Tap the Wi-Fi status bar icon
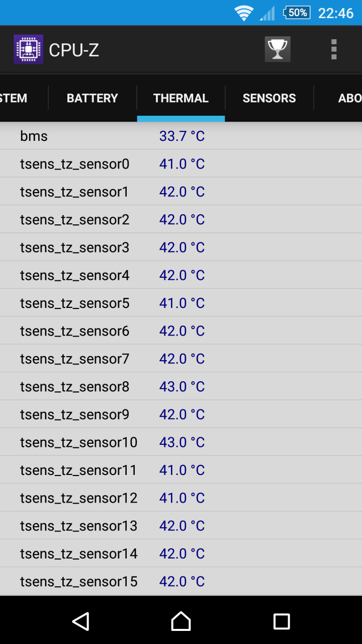This screenshot has width=362, height=644. (244, 13)
